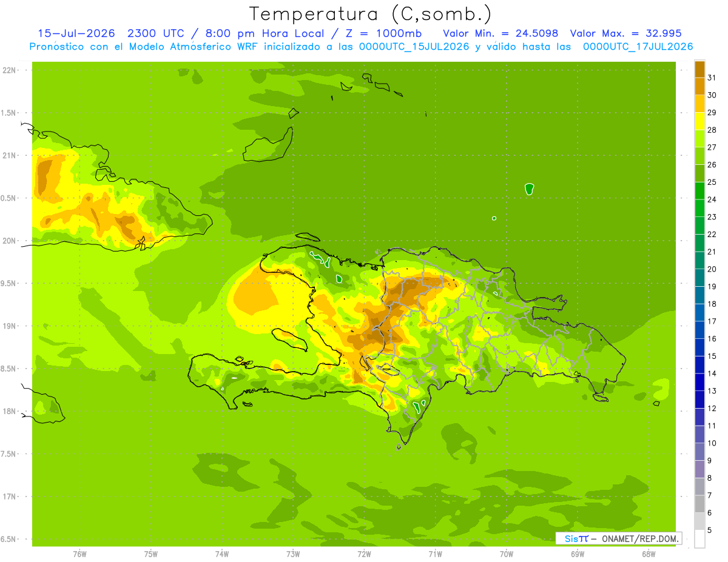Click the "6.5N" latitude axis label
This screenshot has width=728, height=562.
tap(9, 539)
